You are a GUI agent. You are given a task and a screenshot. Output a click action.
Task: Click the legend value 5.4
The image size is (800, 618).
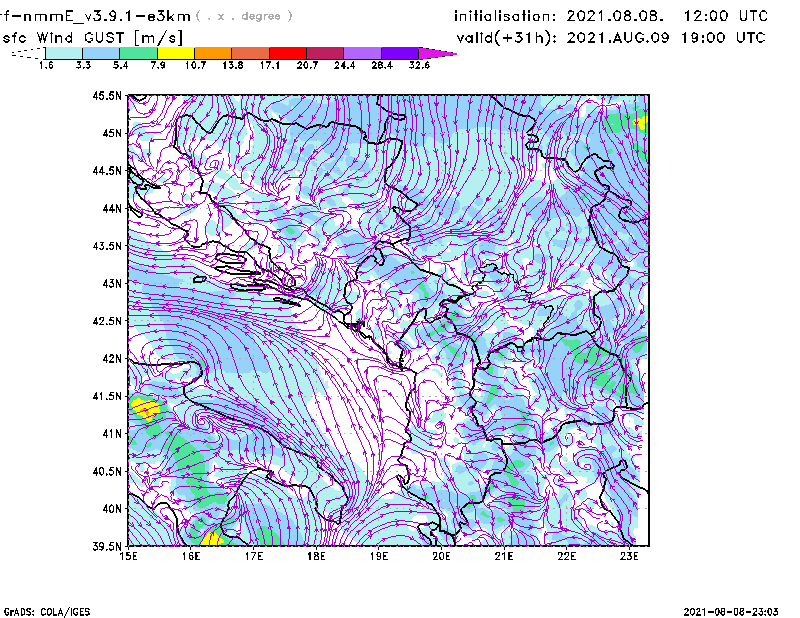120,65
